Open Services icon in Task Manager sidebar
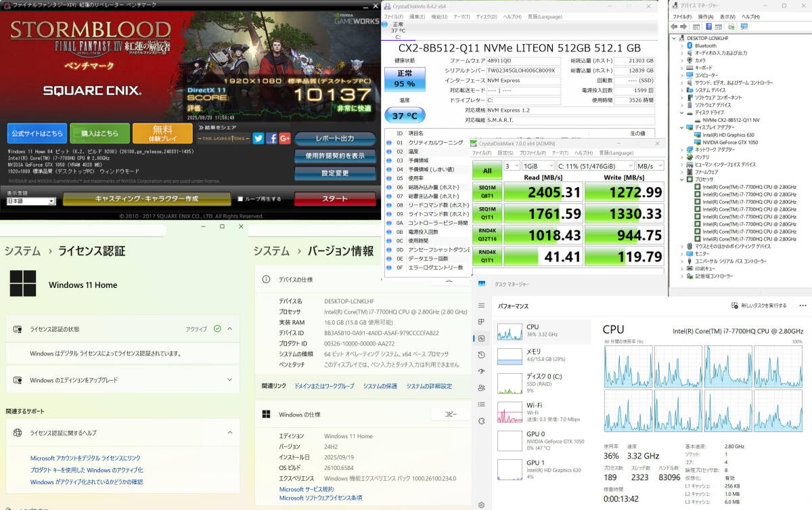This screenshot has height=510, width=812. tap(481, 421)
